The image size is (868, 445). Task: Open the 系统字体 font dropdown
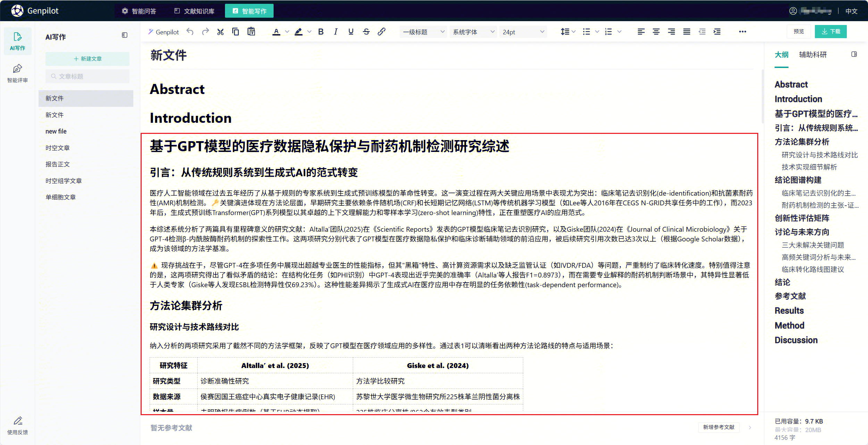click(473, 32)
